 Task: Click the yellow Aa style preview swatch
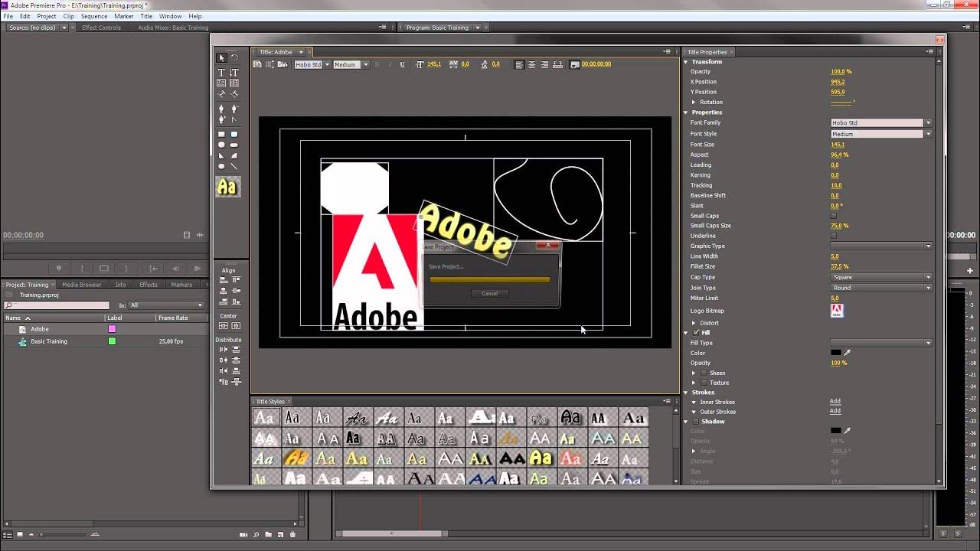pos(227,187)
